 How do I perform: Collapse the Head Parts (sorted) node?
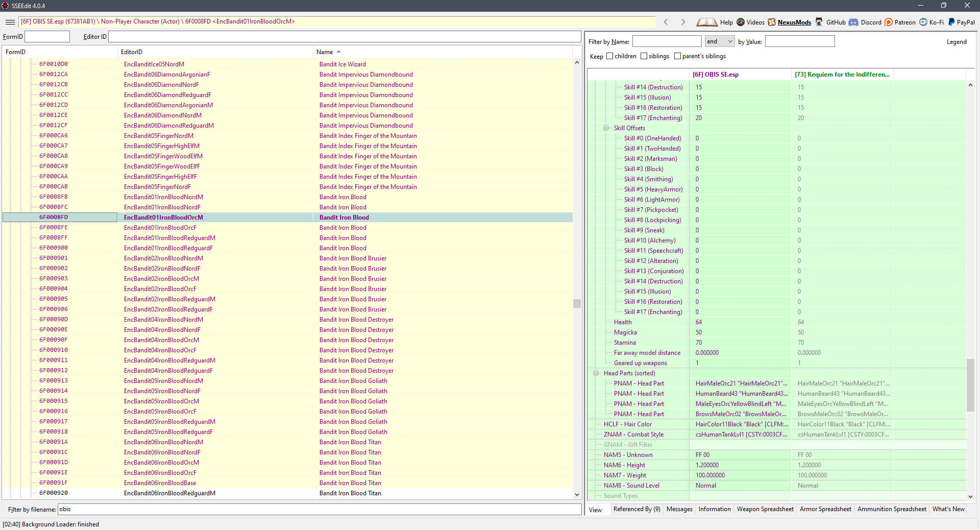596,373
